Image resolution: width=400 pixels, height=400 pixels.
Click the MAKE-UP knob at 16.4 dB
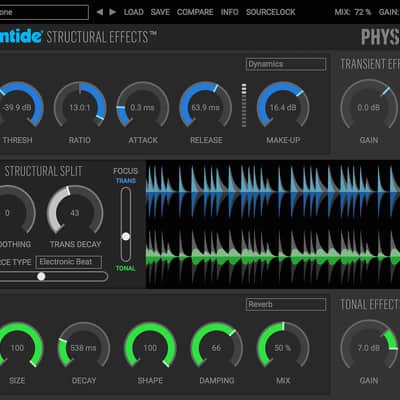point(283,105)
